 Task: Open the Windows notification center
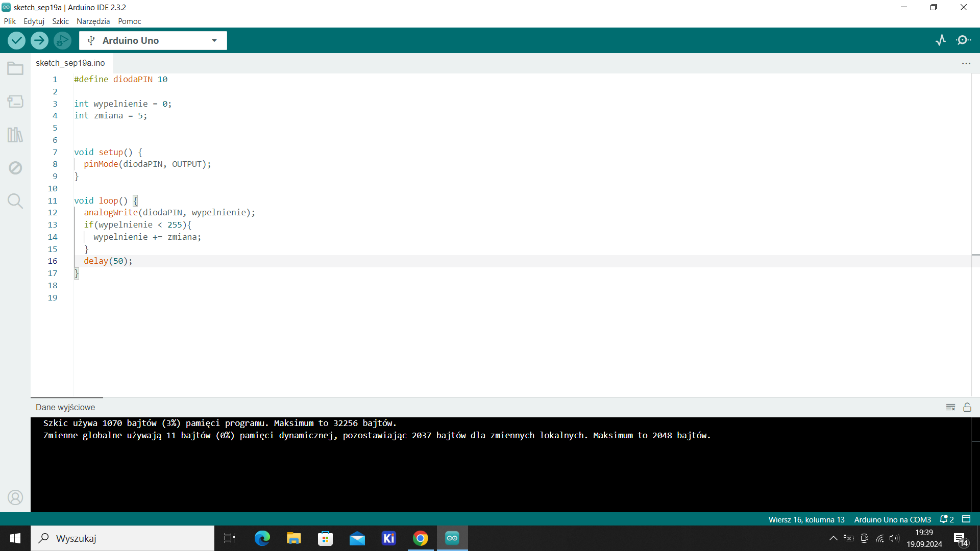[x=961, y=538]
